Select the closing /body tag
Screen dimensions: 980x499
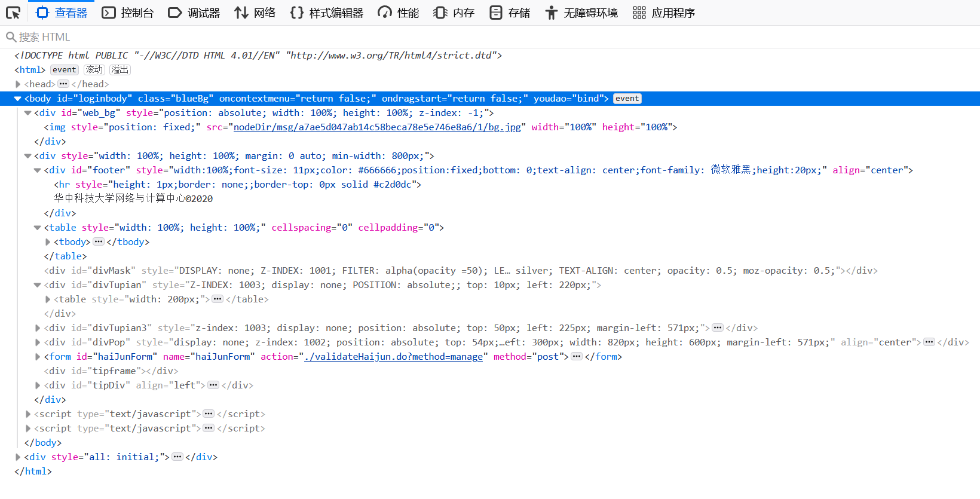pyautogui.click(x=43, y=443)
